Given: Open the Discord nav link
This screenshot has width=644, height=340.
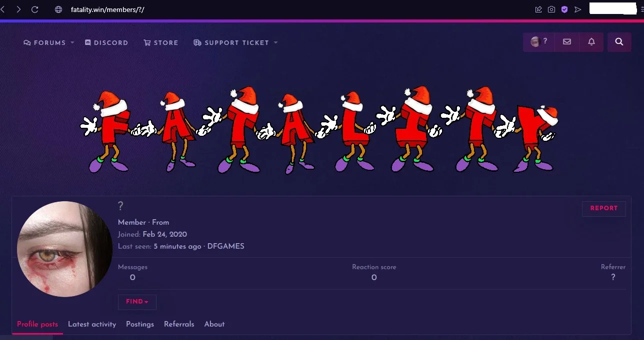Looking at the screenshot, I should click(106, 43).
